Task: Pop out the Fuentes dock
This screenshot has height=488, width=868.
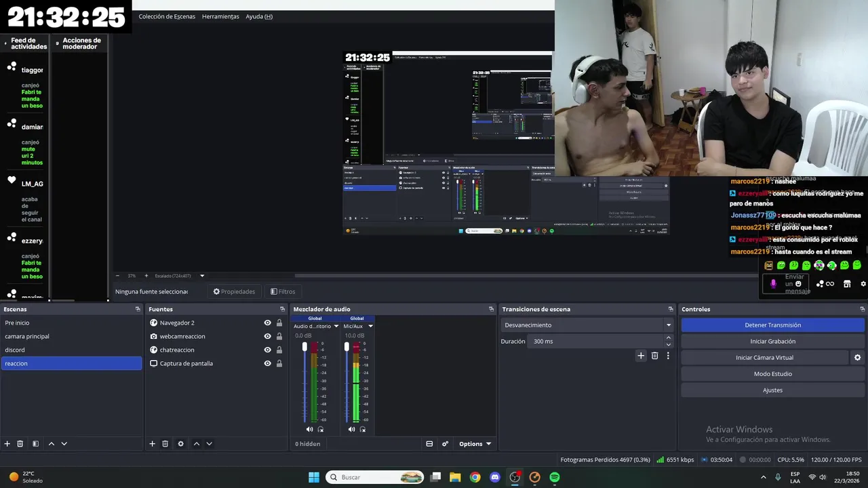Action: (283, 309)
